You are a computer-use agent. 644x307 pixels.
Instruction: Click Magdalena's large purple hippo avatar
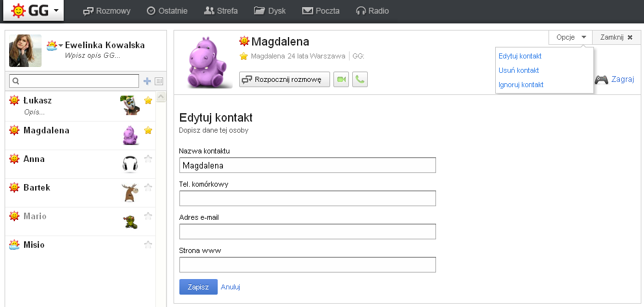click(207, 62)
